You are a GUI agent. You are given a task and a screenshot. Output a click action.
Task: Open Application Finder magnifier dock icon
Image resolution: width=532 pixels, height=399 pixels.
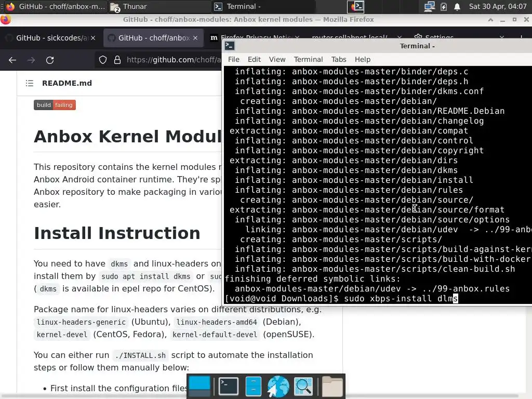303,386
